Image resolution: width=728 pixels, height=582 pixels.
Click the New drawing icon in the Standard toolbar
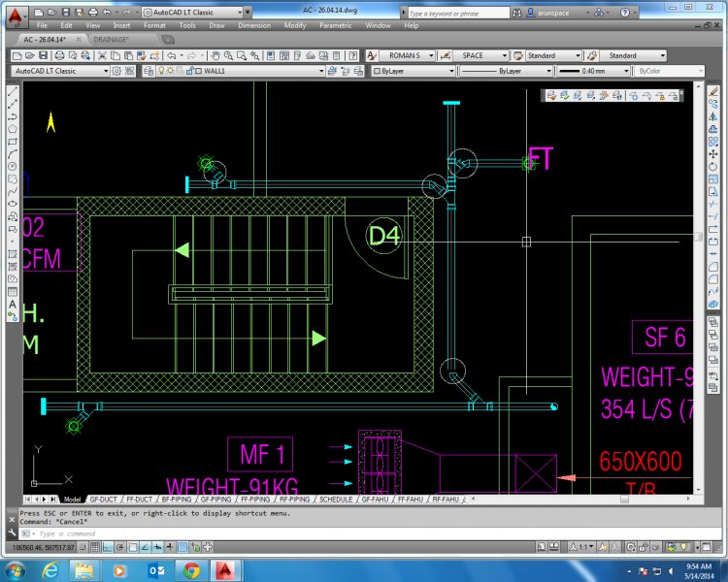click(17, 55)
